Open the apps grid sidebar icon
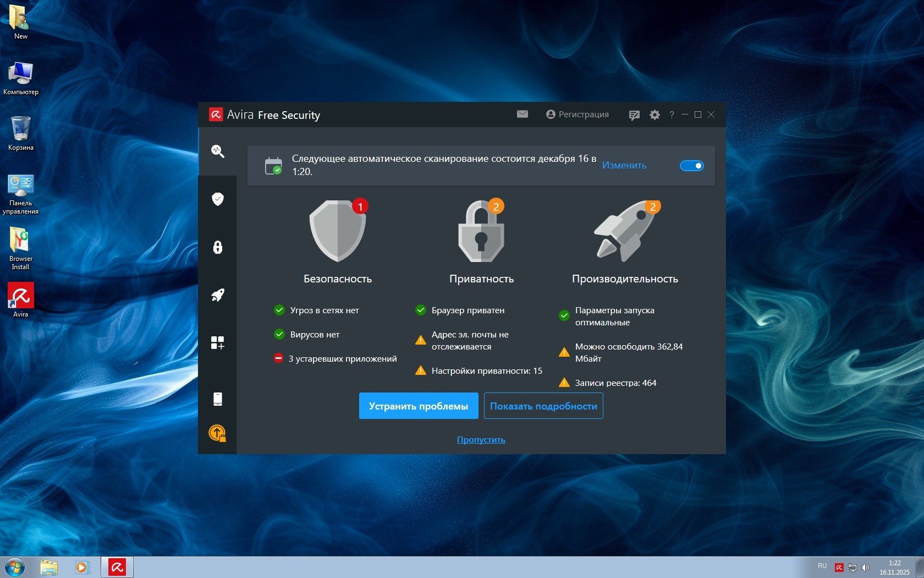The height and width of the screenshot is (578, 924). pos(218,343)
